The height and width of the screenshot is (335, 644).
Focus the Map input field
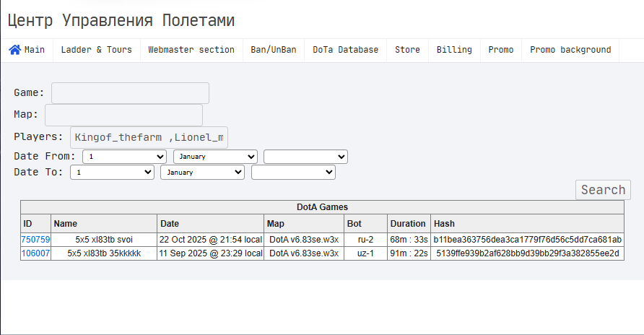click(x=123, y=115)
